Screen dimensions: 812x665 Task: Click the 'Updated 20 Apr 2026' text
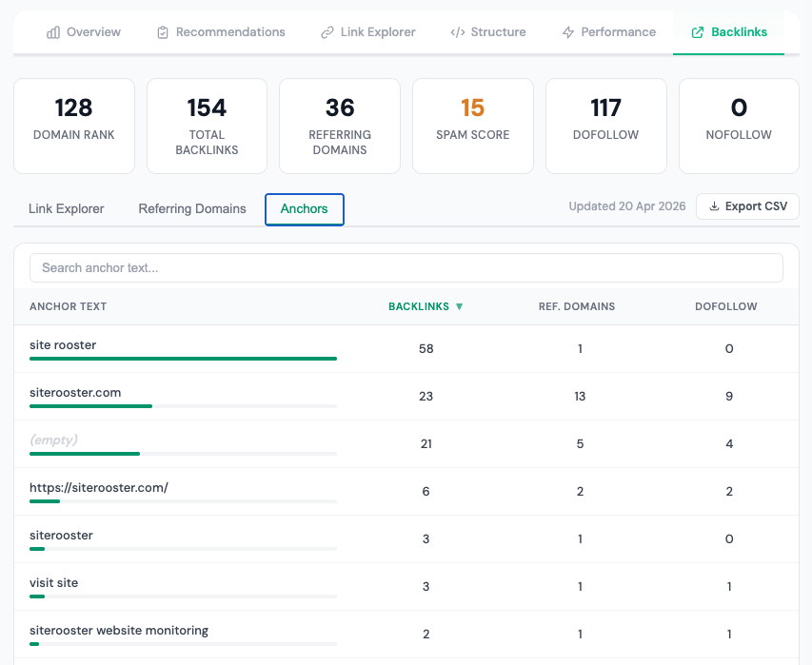click(x=627, y=205)
